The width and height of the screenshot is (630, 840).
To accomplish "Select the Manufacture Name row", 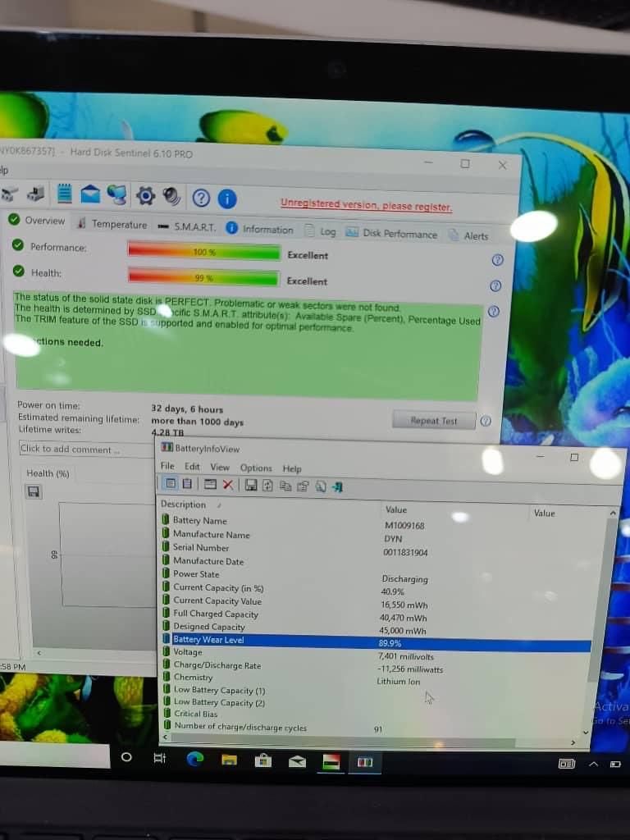I will pyautogui.click(x=375, y=536).
